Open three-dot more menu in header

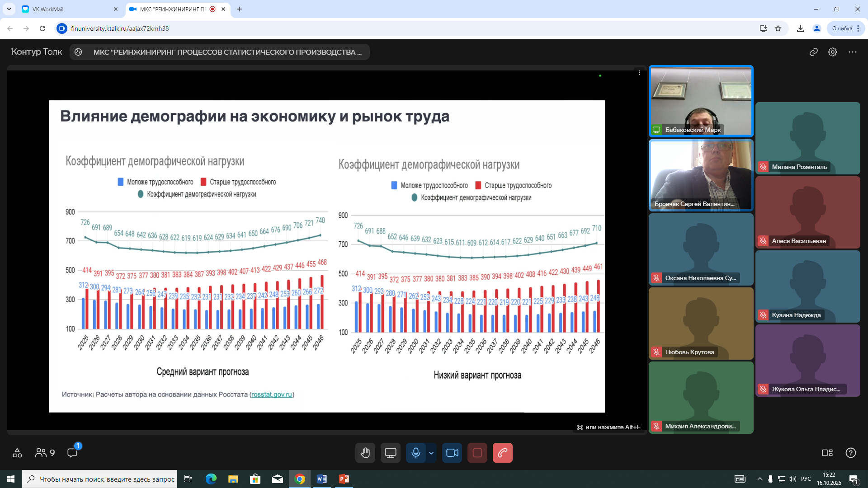(853, 52)
